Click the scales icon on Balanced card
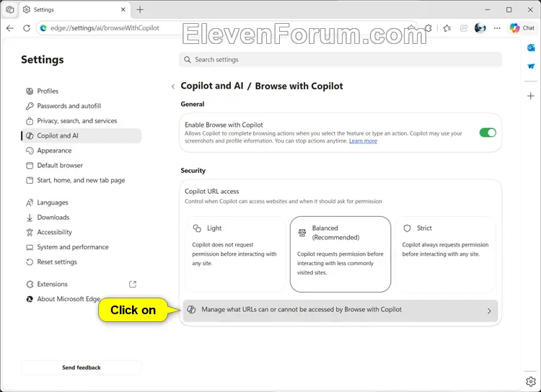This screenshot has height=392, width=541. (302, 233)
